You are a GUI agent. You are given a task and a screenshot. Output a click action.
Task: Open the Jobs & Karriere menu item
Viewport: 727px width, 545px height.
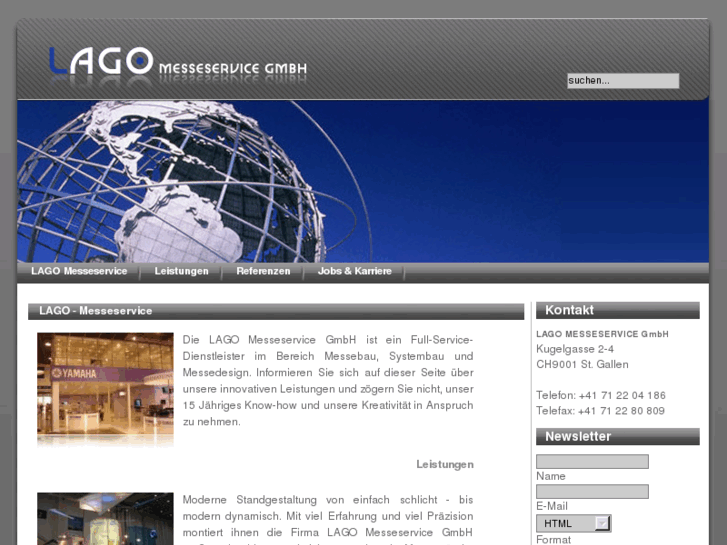pos(355,271)
